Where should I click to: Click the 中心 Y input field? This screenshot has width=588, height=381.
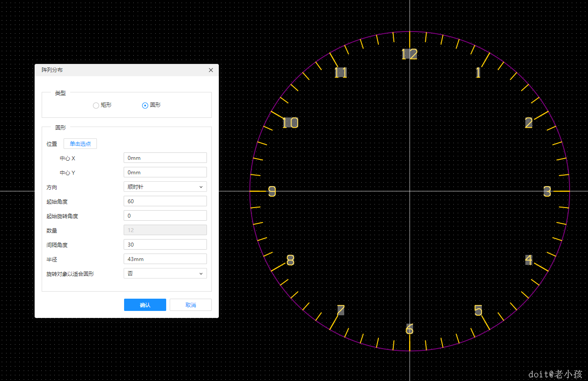pos(165,172)
